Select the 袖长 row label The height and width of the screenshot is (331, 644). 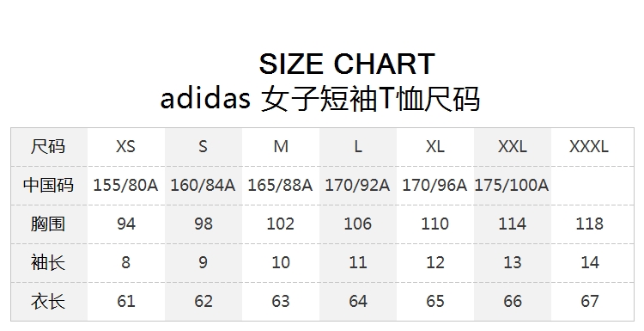tap(48, 262)
